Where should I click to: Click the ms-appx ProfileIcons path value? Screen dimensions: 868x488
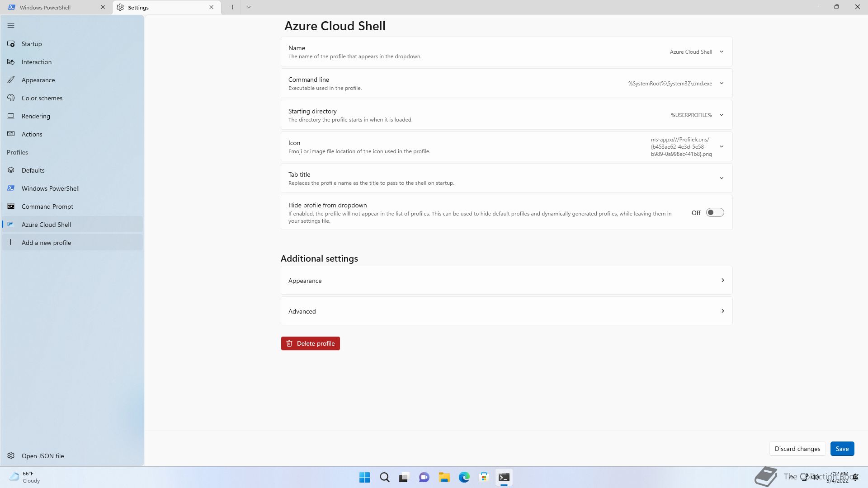pyautogui.click(x=681, y=147)
